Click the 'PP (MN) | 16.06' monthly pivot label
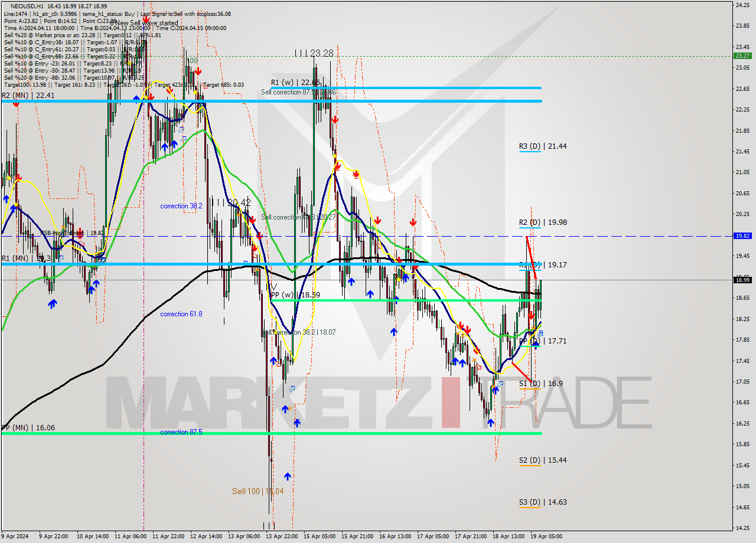756x543 pixels. [x=28, y=428]
